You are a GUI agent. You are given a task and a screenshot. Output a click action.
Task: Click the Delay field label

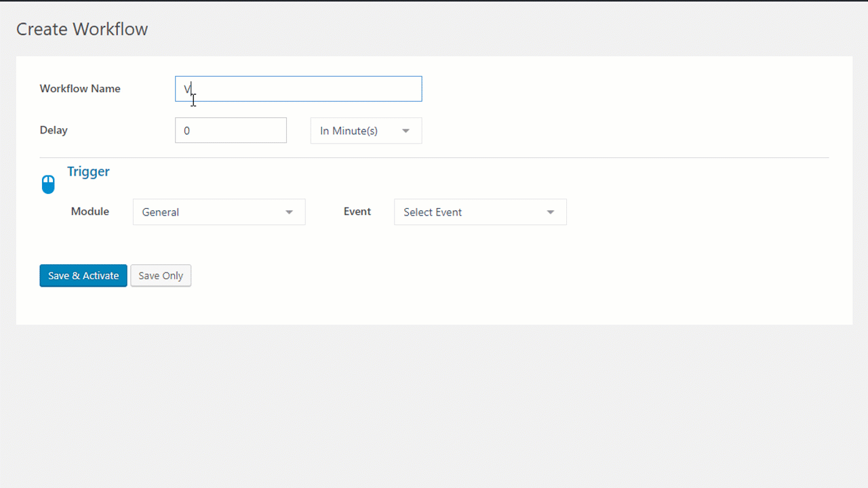(x=54, y=130)
